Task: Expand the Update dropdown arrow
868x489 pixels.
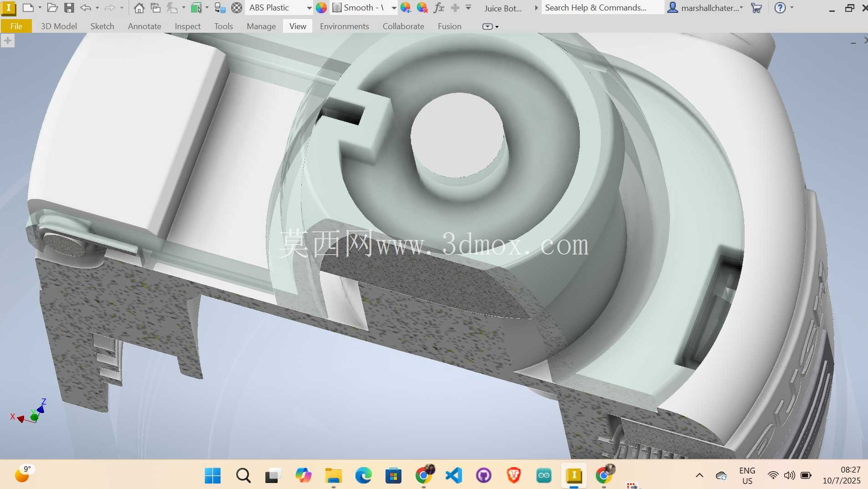Action: pos(183,8)
